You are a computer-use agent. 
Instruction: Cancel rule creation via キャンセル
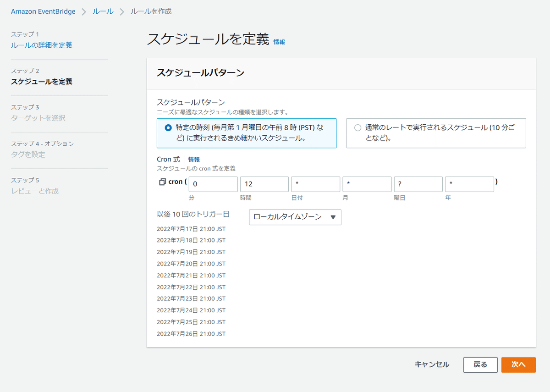pyautogui.click(x=431, y=364)
